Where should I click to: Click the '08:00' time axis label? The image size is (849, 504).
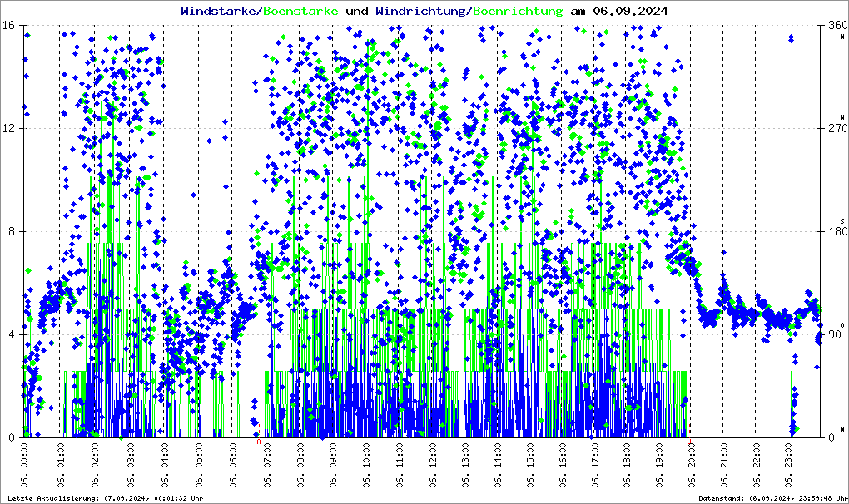pos(301,457)
